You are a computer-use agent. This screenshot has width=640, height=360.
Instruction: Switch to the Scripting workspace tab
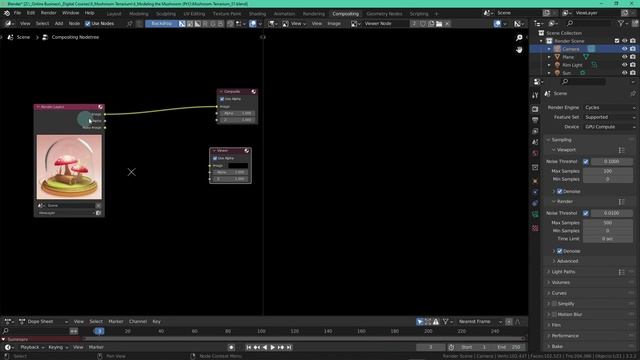coord(419,14)
